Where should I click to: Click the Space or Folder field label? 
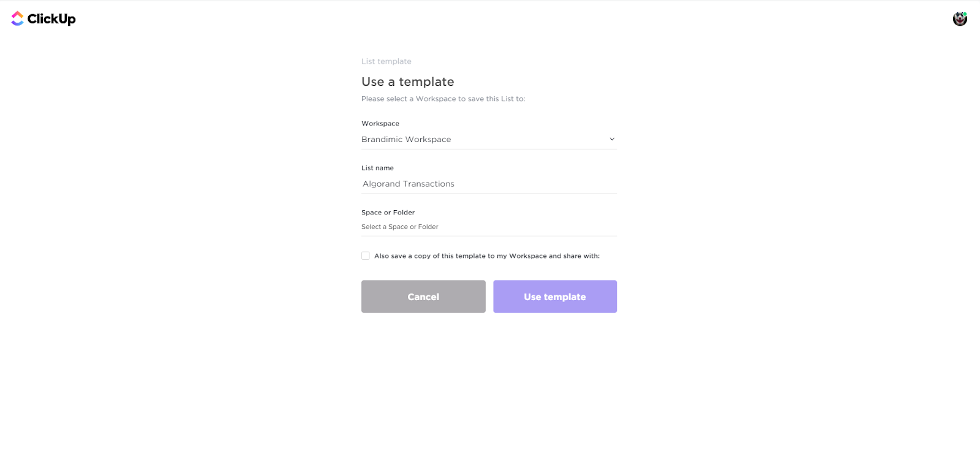(x=388, y=213)
